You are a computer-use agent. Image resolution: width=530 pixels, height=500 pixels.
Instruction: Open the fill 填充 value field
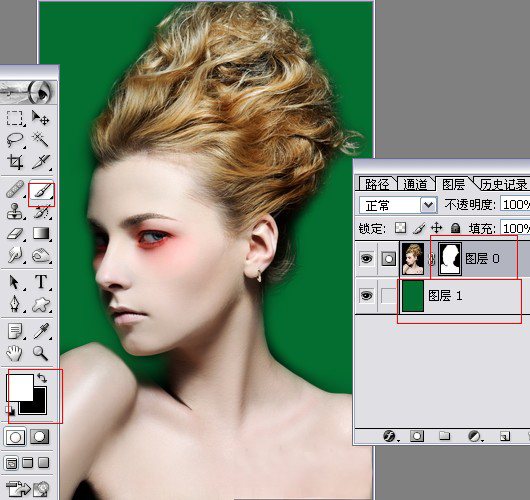515,228
